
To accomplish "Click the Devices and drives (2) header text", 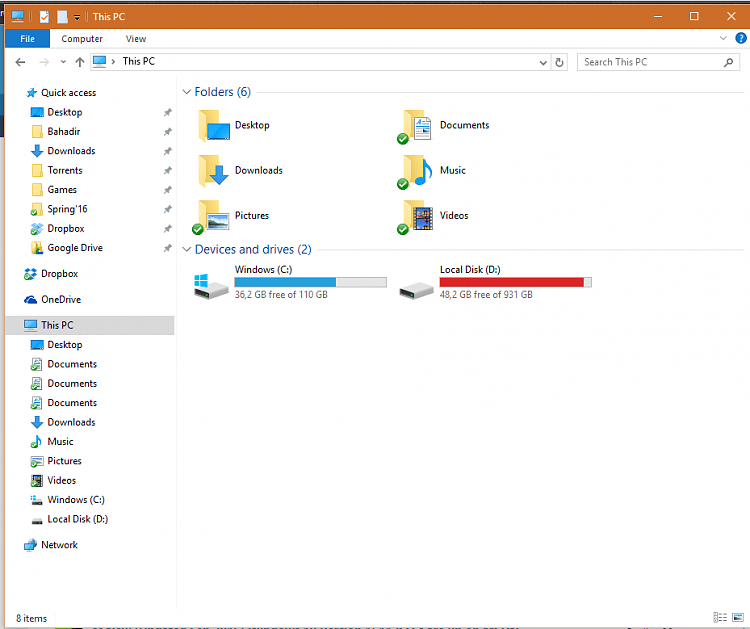I will pos(253,249).
